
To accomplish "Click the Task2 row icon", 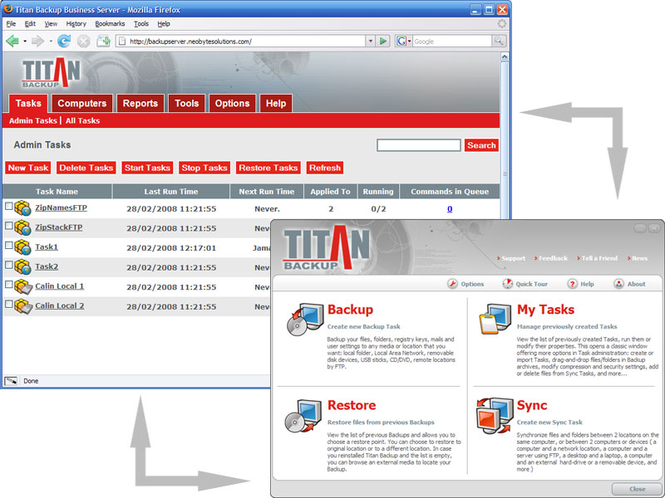I will tap(22, 267).
